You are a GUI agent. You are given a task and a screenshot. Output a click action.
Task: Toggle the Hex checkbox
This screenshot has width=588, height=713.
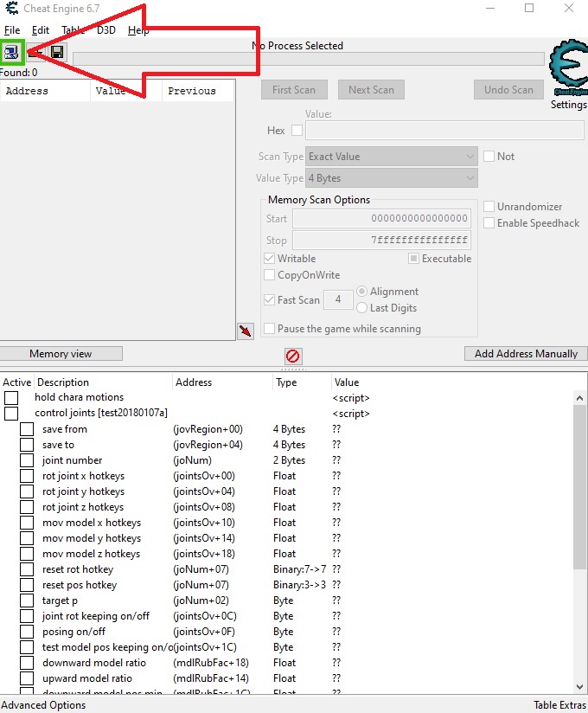tap(297, 131)
